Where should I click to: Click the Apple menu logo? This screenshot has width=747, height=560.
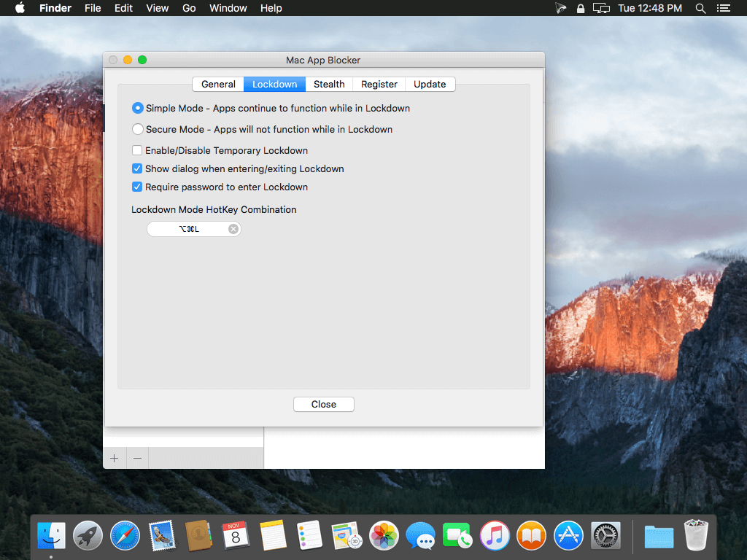point(20,8)
